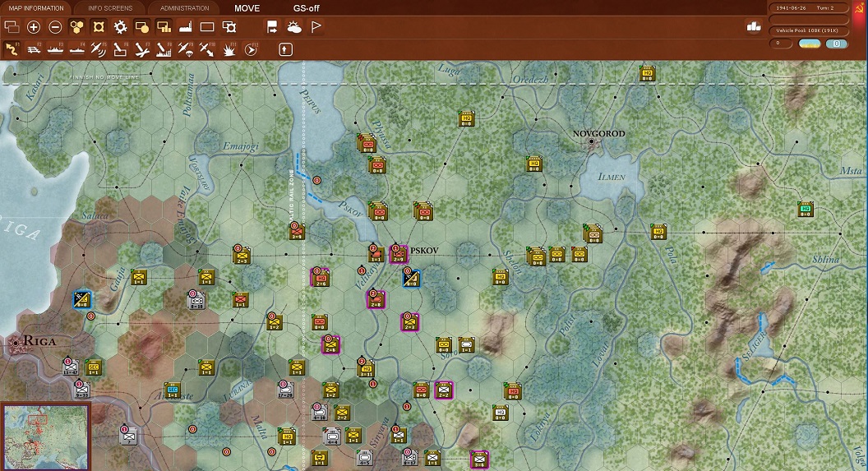Show factories with the factory icon
Image resolution: width=868 pixels, height=471 pixels.
click(x=186, y=26)
